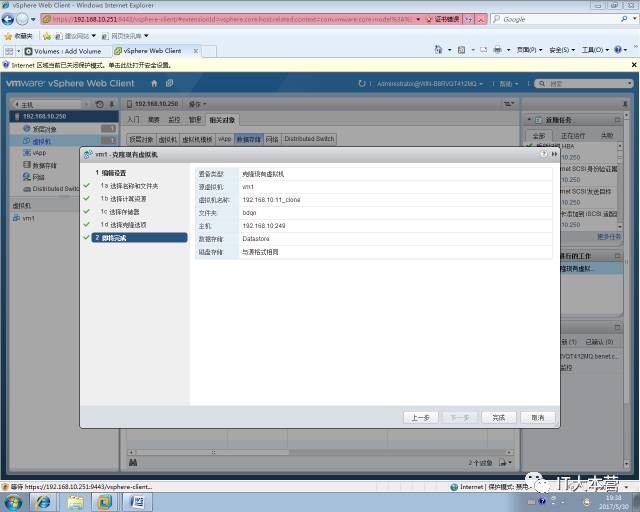
Task: Select the Distributed Switch sub-tab
Action: point(309,139)
